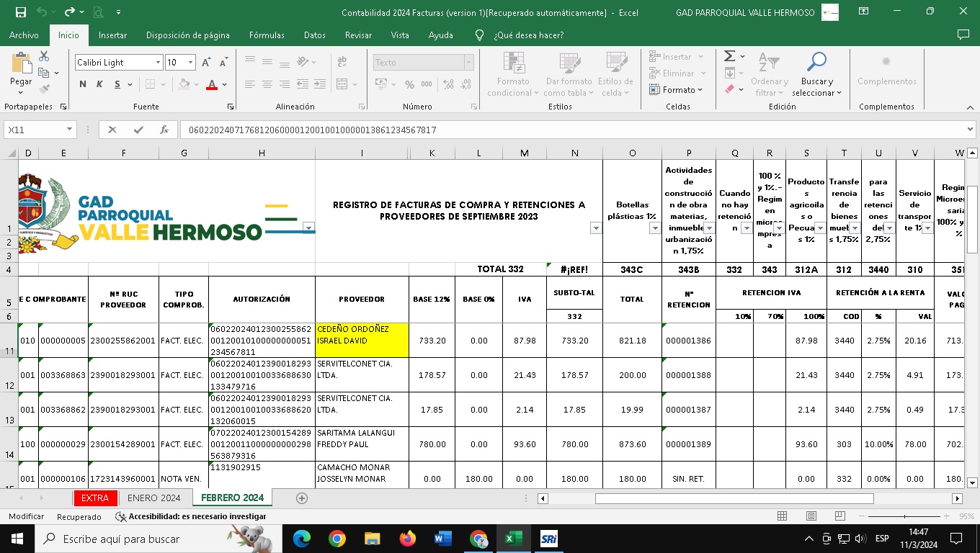Click the Pegar paste button
This screenshot has width=980, height=553.
coord(21,71)
